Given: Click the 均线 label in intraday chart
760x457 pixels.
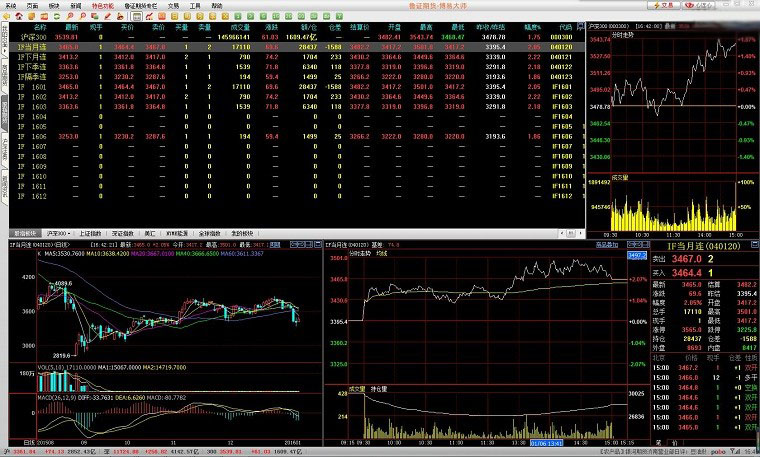Looking at the screenshot, I should pyautogui.click(x=381, y=253).
